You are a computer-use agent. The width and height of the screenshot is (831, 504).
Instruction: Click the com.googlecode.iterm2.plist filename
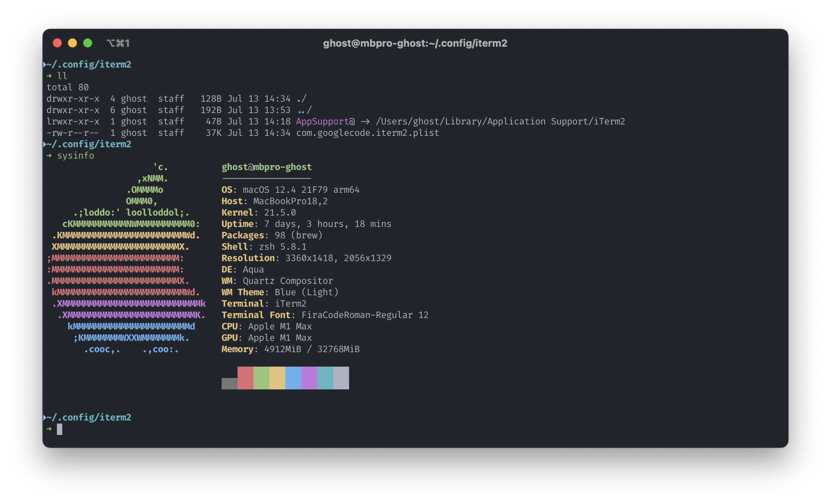367,133
